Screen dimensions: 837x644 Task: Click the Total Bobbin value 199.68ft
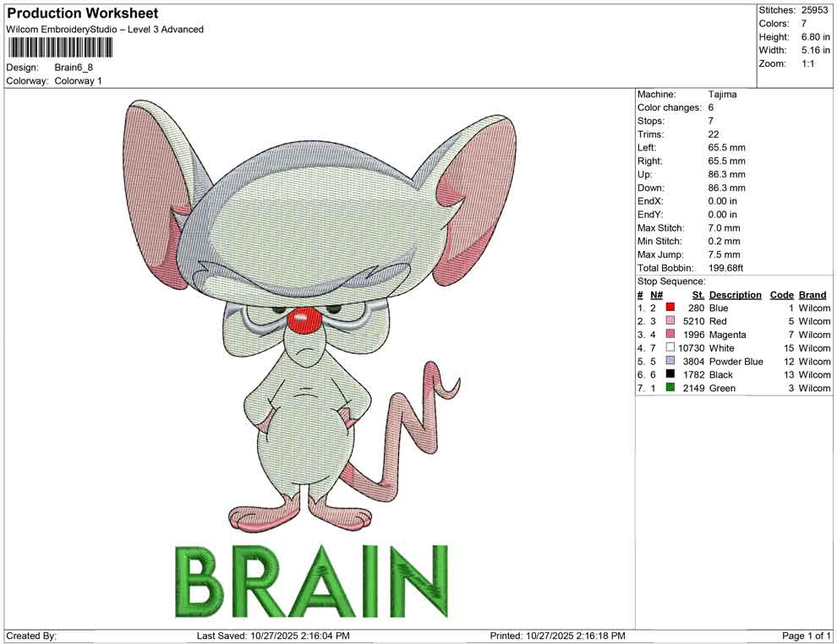[x=725, y=268]
